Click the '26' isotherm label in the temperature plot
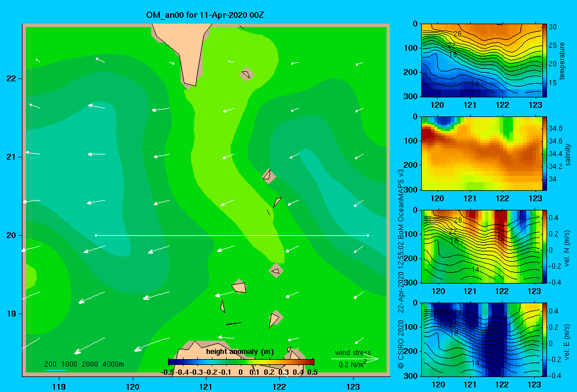 [x=457, y=34]
